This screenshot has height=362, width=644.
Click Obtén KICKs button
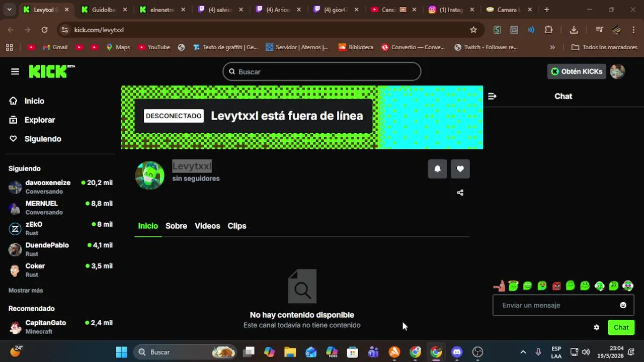(x=577, y=71)
